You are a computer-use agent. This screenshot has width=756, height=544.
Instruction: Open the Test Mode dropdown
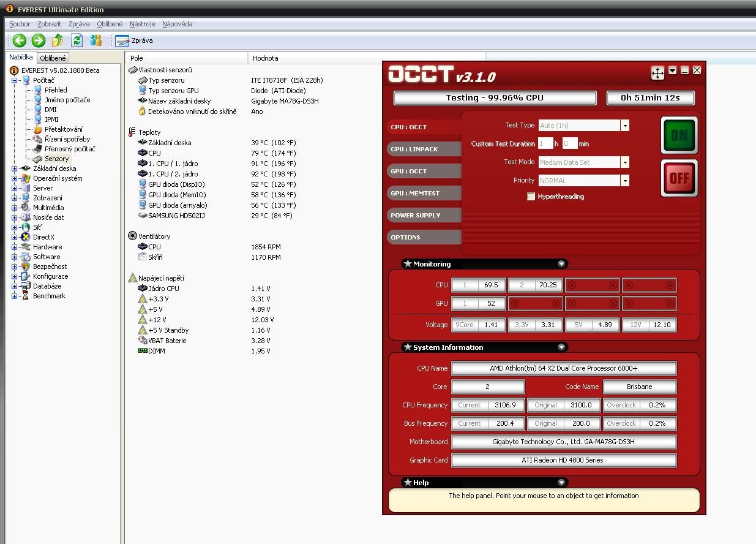click(x=624, y=162)
